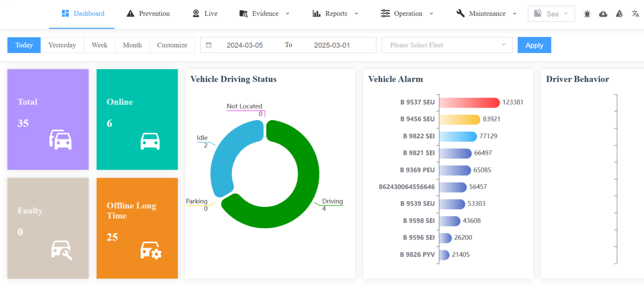Image resolution: width=644 pixels, height=284 pixels.
Task: Select the Today time range
Action: [x=24, y=45]
